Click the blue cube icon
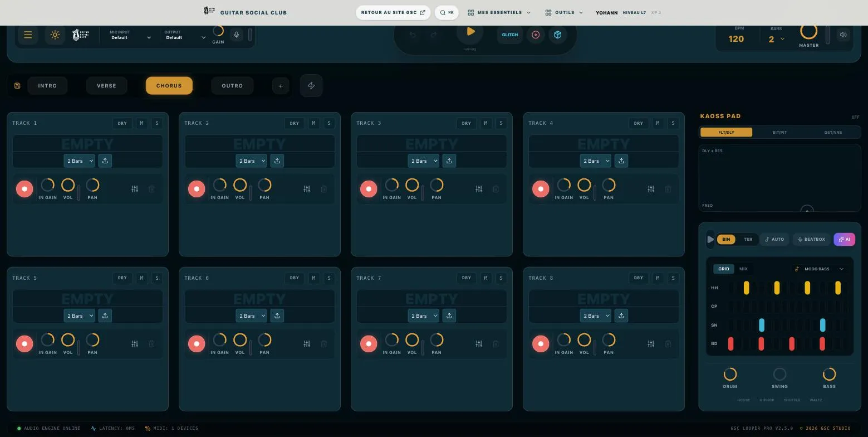Viewport: 868px width, 437px height. point(557,35)
